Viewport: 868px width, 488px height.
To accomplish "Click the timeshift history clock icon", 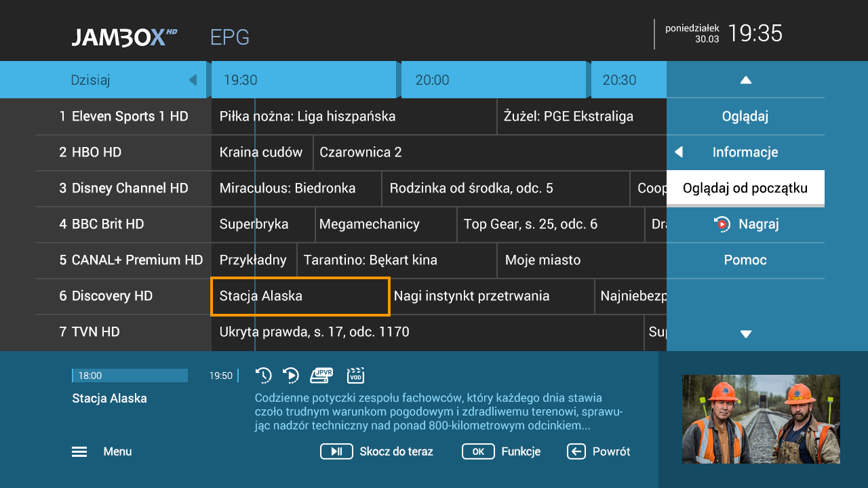I will 264,375.
